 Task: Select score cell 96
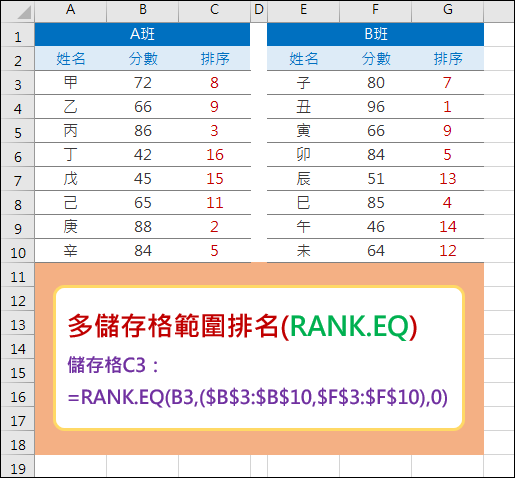[x=376, y=107]
